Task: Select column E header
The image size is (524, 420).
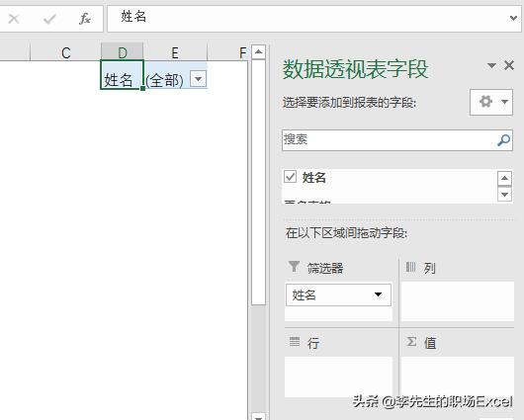Action: tap(175, 52)
